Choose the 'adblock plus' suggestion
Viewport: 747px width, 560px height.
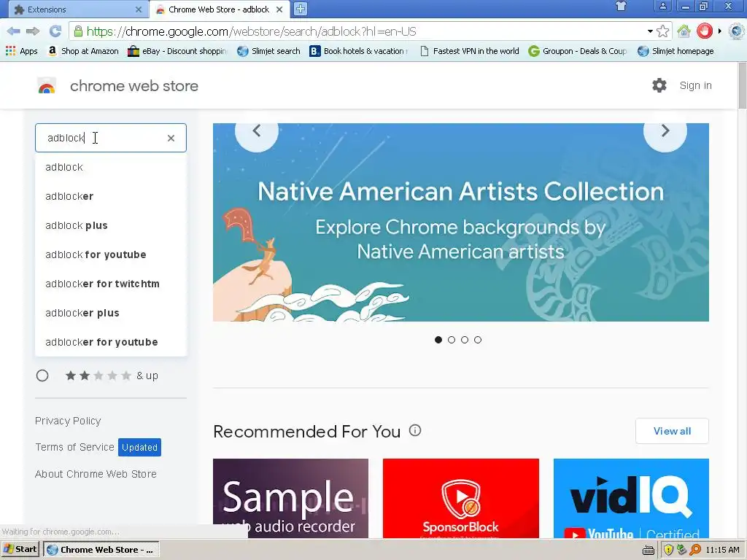coord(111,225)
